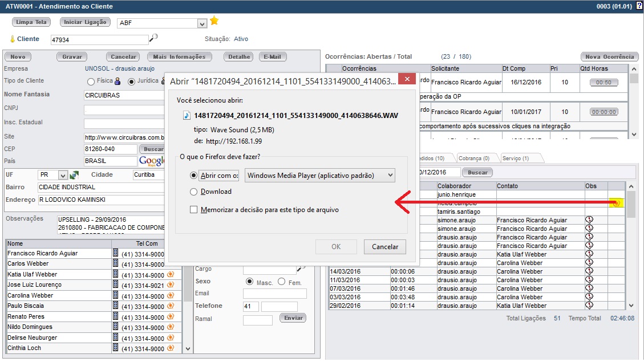Click the Nova Ocorrência button
Image resolution: width=644 pixels, height=362 pixels.
click(x=609, y=56)
